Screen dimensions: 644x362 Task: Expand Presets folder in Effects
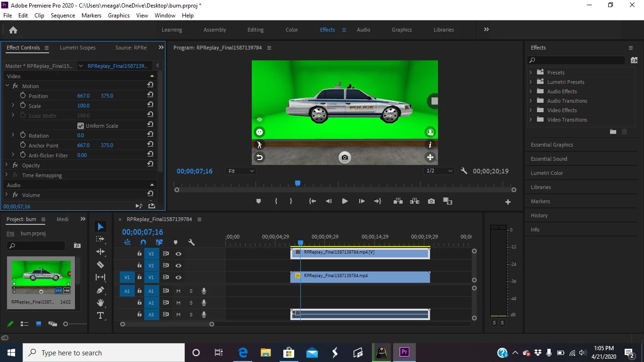pyautogui.click(x=531, y=73)
